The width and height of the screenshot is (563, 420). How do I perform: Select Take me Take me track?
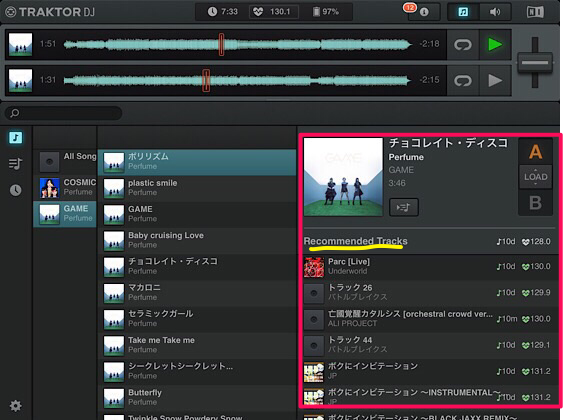(x=197, y=345)
